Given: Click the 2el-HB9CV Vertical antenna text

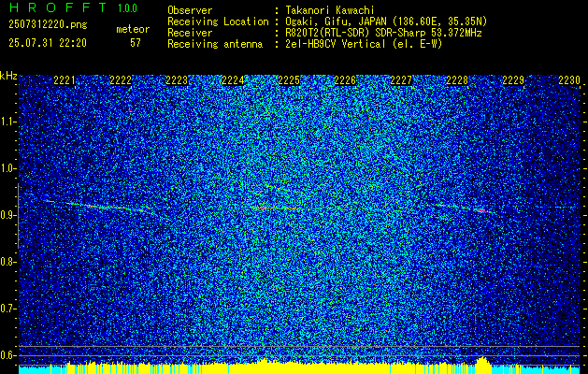Looking at the screenshot, I should coord(364,44).
